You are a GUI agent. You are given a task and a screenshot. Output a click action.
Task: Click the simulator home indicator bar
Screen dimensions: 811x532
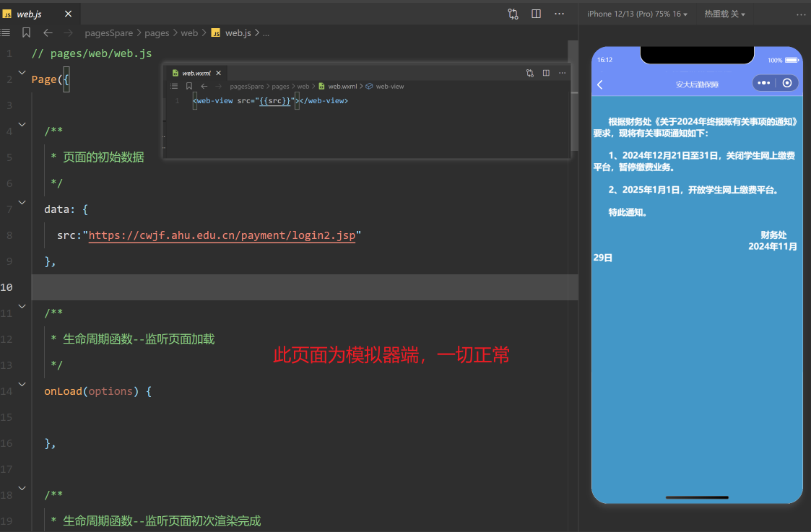(x=697, y=497)
